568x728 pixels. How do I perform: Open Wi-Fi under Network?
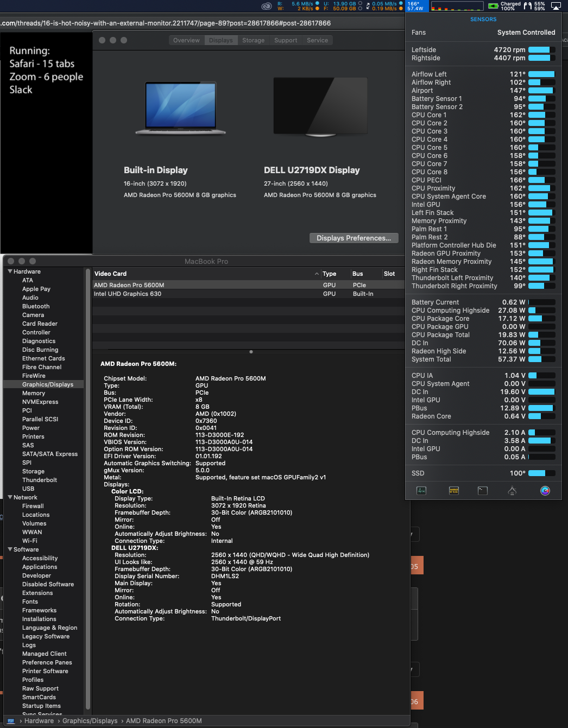pyautogui.click(x=30, y=541)
